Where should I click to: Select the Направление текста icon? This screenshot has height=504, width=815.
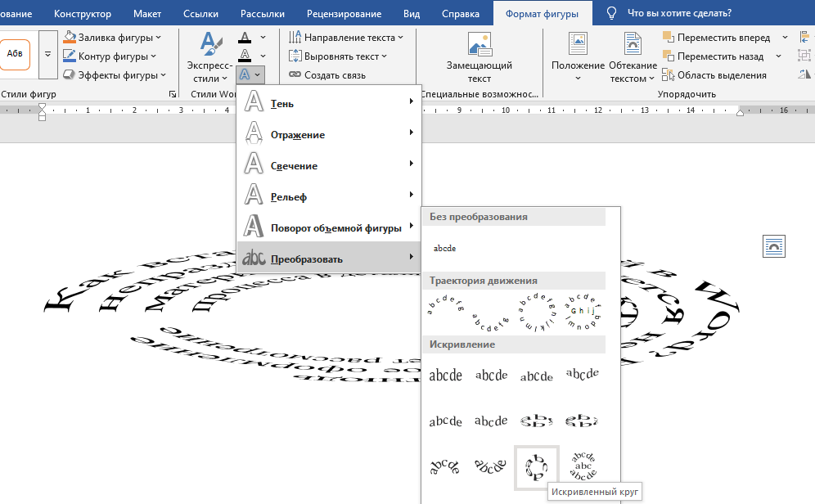coord(294,36)
